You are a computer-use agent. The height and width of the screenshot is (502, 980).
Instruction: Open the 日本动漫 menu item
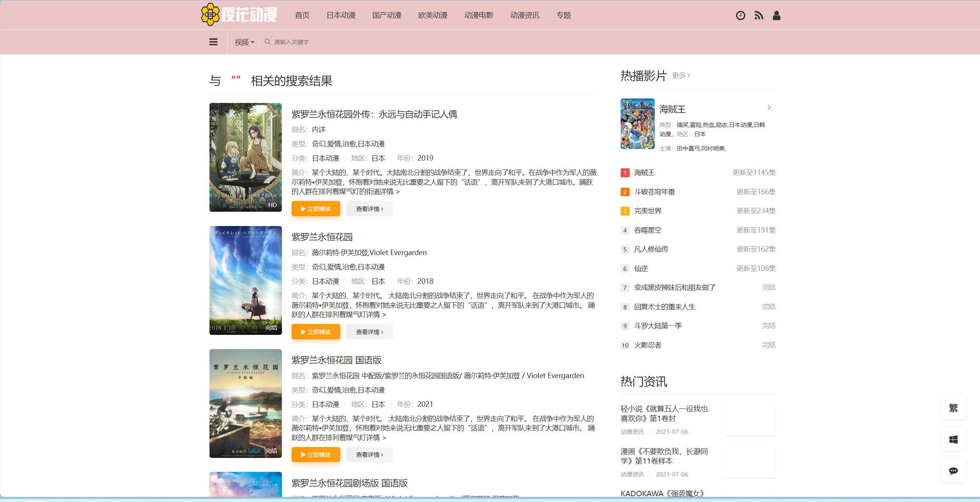(x=341, y=15)
